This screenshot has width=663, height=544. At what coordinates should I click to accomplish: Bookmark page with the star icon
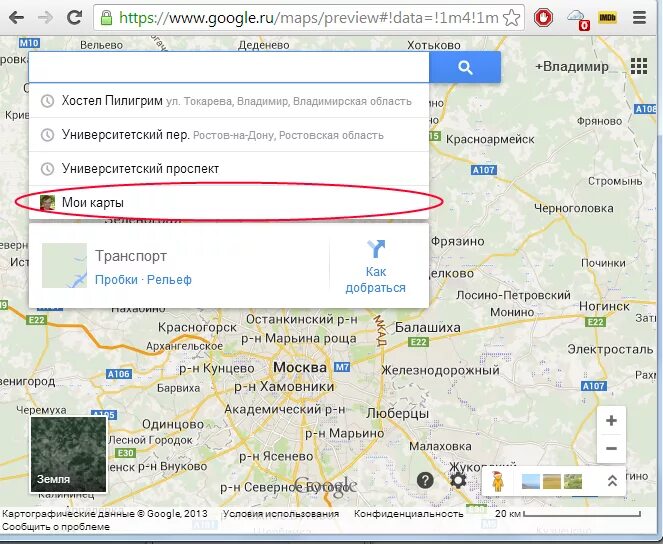[x=512, y=18]
